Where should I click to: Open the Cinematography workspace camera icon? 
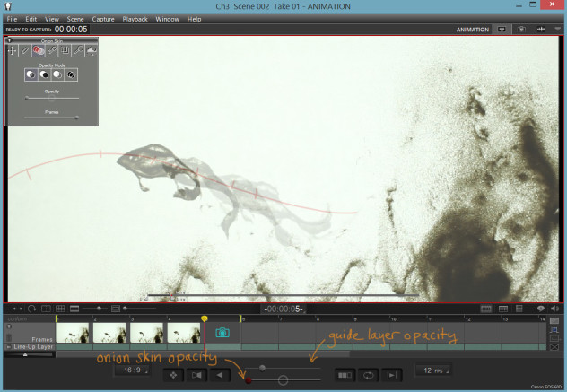[521, 30]
